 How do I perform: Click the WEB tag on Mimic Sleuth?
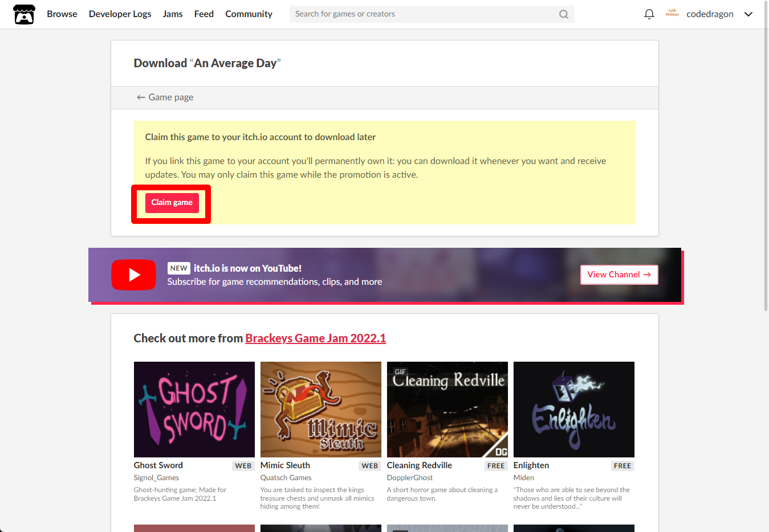[370, 466]
